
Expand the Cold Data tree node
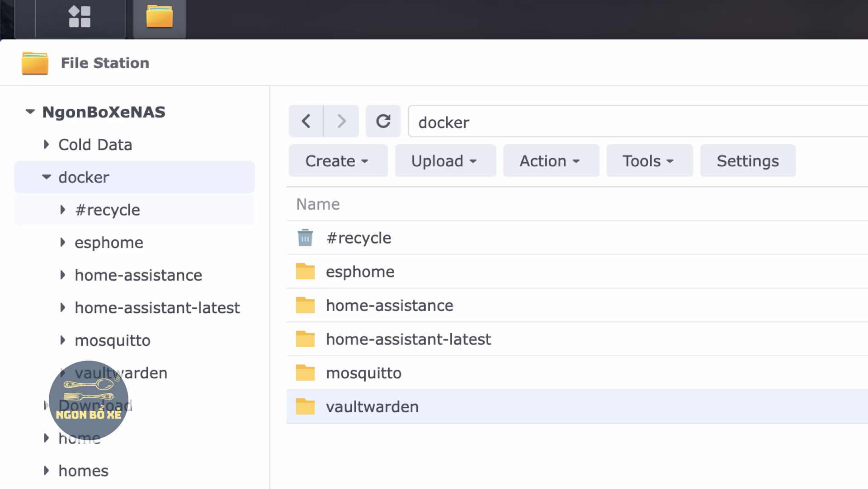pos(47,145)
